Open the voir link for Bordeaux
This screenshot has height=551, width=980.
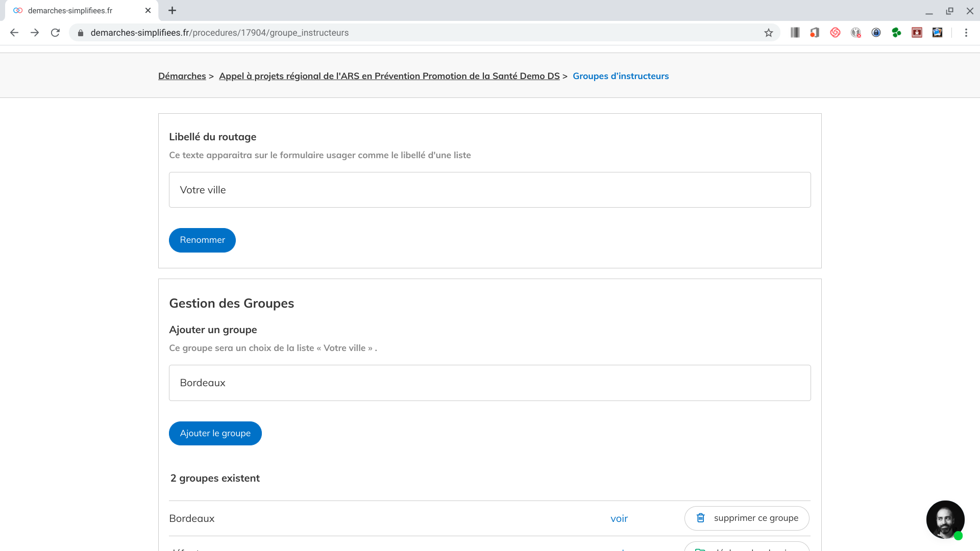tap(619, 518)
